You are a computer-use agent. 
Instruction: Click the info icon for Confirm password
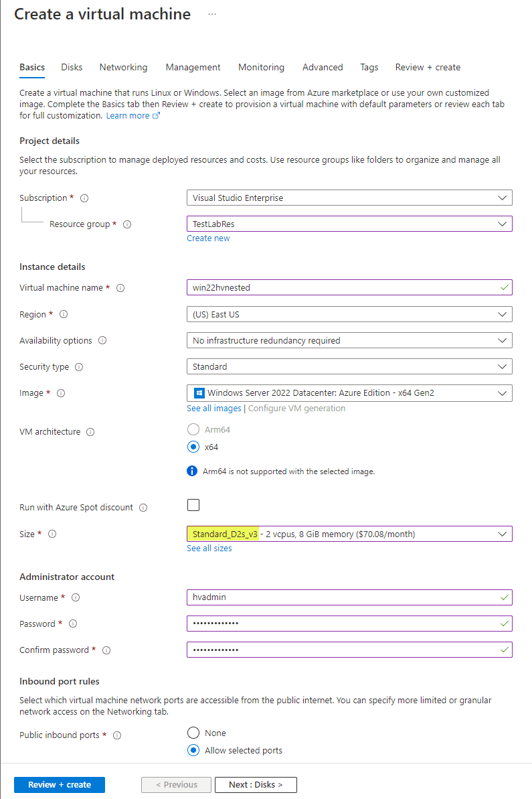pyautogui.click(x=106, y=650)
